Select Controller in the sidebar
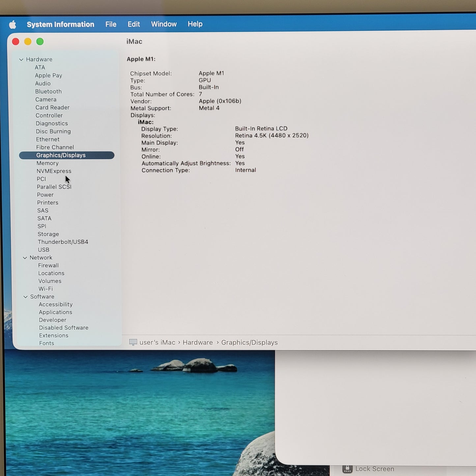 [49, 115]
